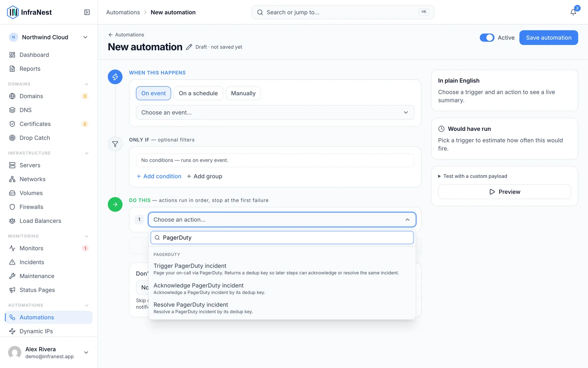Select the On event trigger option
This screenshot has height=368, width=588.
pyautogui.click(x=153, y=93)
